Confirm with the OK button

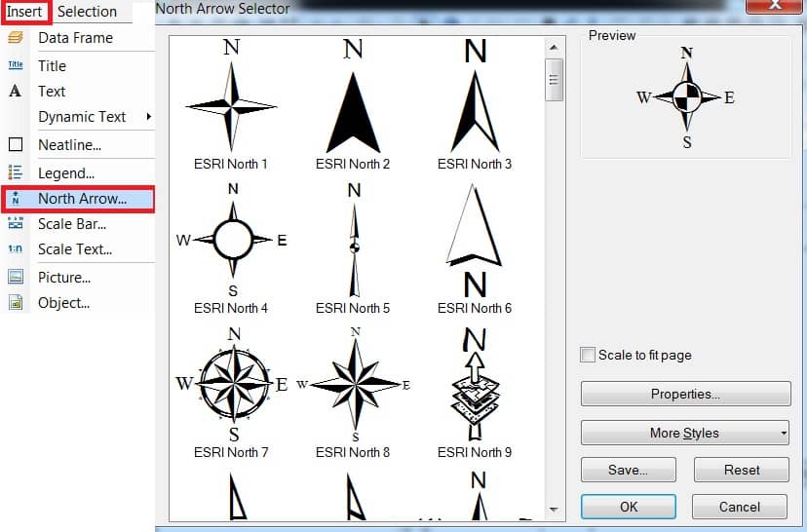click(x=629, y=507)
